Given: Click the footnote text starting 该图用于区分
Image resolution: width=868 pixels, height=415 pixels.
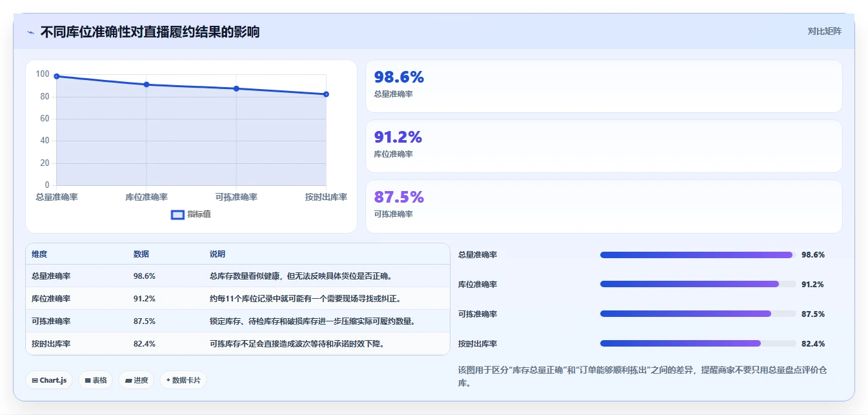Looking at the screenshot, I should click(x=643, y=376).
